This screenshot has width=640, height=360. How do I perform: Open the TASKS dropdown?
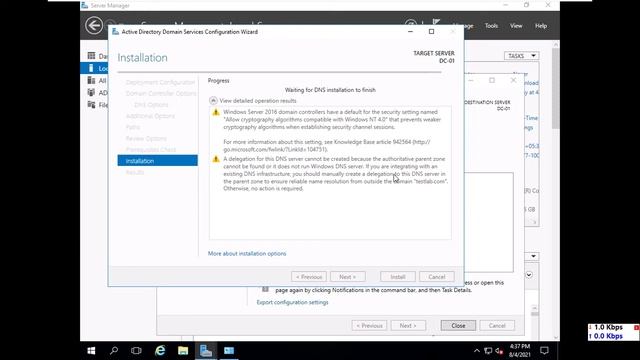[x=522, y=56]
